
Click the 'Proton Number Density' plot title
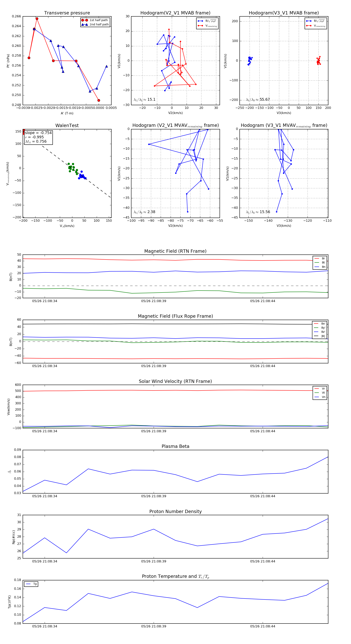coord(175,511)
